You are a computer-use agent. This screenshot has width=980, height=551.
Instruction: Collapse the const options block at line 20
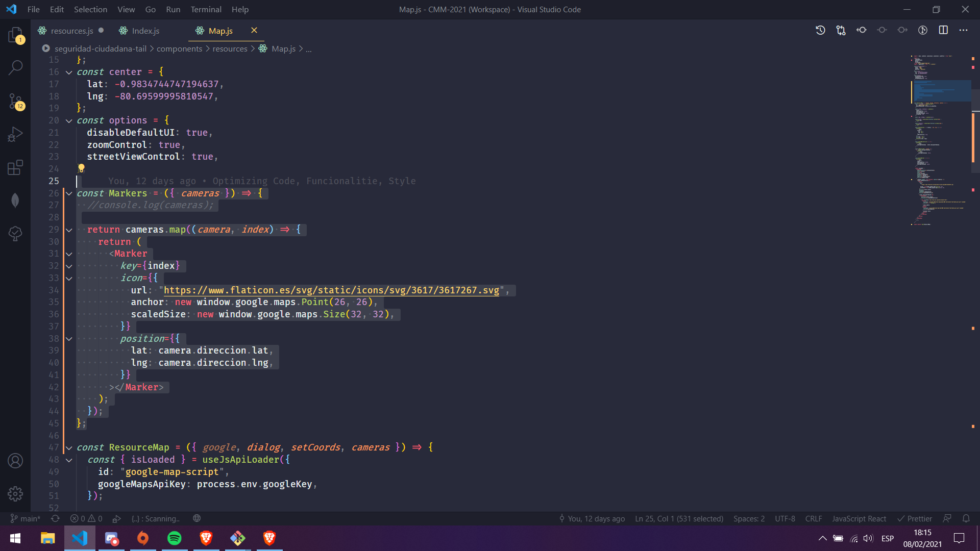click(69, 120)
